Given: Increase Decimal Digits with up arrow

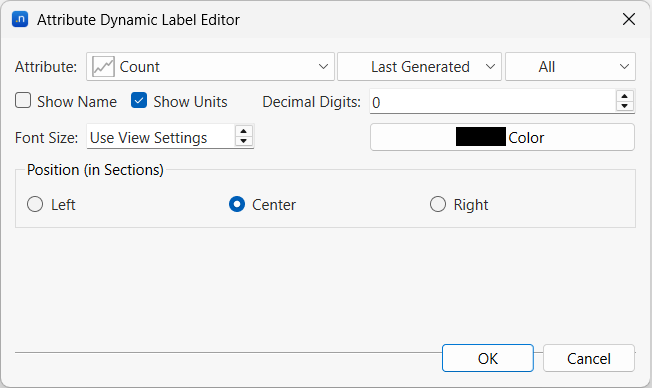Looking at the screenshot, I should point(625,96).
